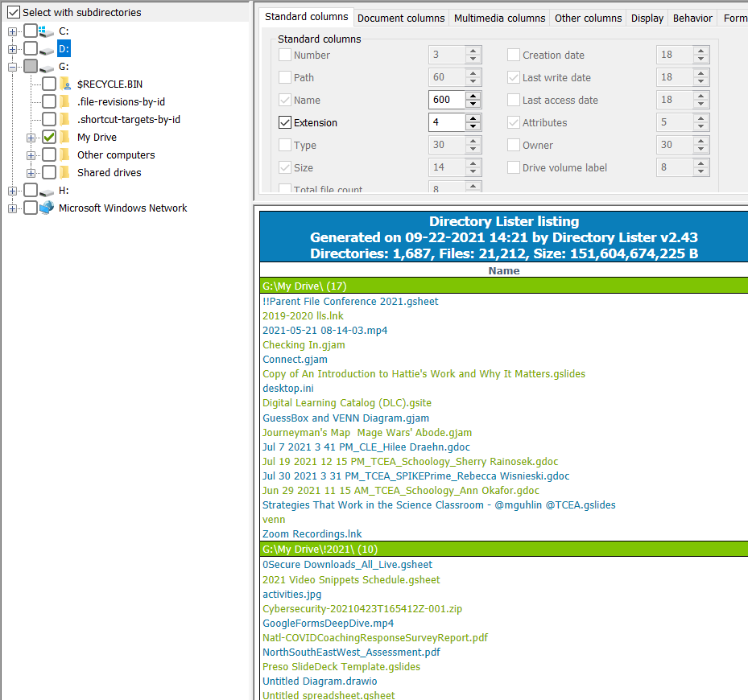Click the G:\My Drive\ (17) folder header
Viewport: 748px width, 700px height.
tap(504, 286)
